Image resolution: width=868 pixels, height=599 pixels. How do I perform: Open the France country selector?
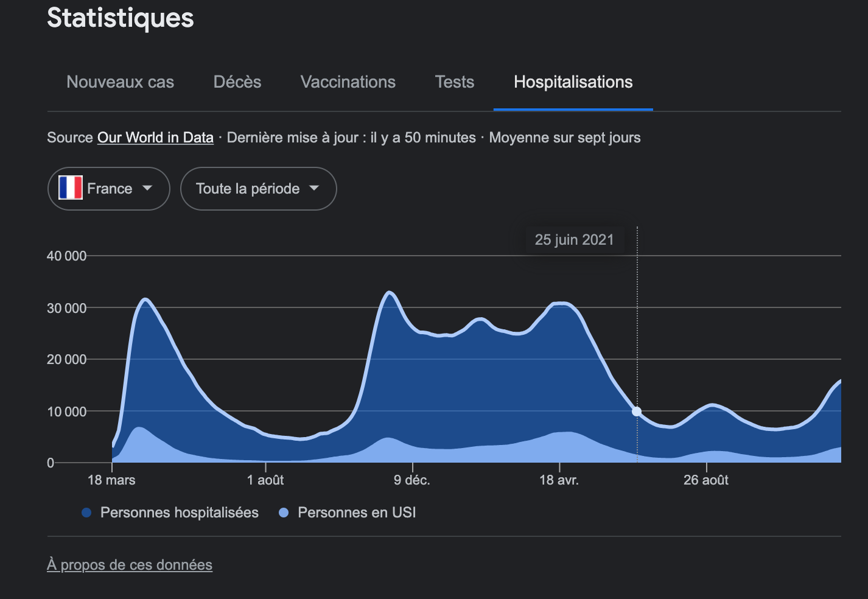click(x=109, y=189)
